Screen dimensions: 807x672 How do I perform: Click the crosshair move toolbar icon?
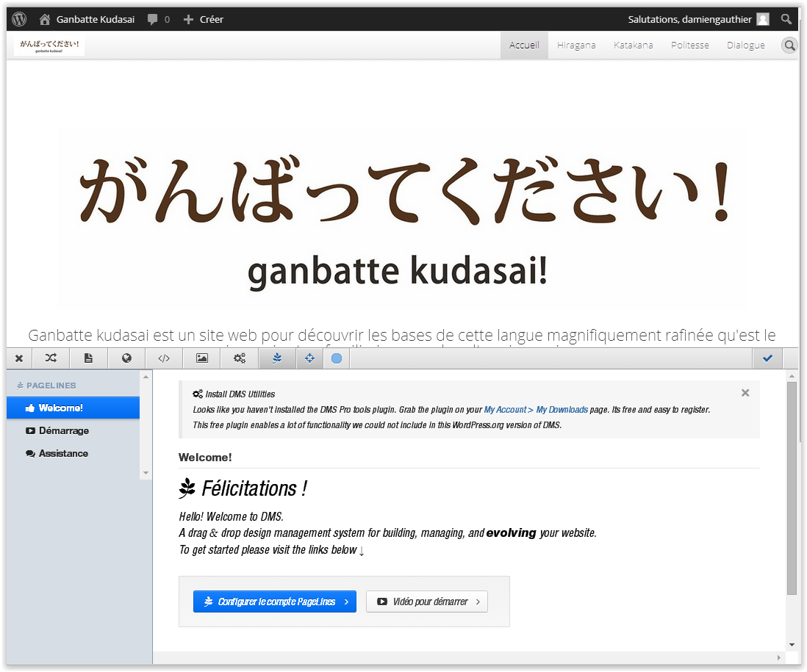pyautogui.click(x=309, y=358)
